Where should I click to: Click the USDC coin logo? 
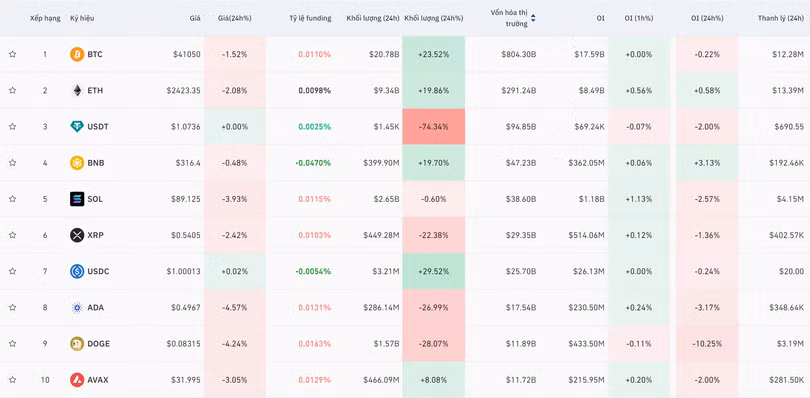(77, 271)
